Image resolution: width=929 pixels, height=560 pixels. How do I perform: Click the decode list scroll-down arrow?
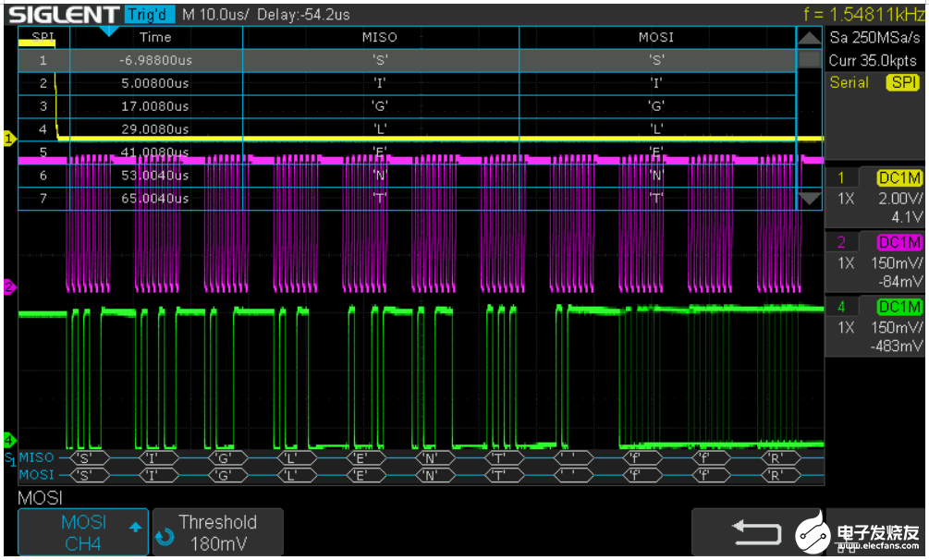pyautogui.click(x=809, y=199)
